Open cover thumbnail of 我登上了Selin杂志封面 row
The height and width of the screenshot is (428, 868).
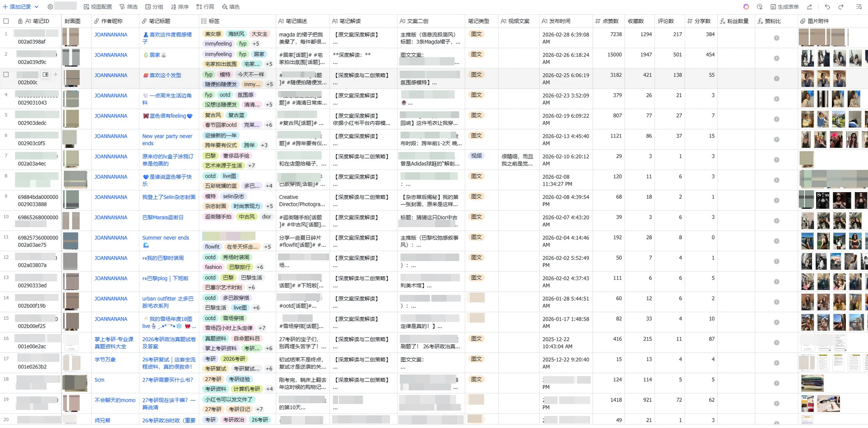point(71,200)
